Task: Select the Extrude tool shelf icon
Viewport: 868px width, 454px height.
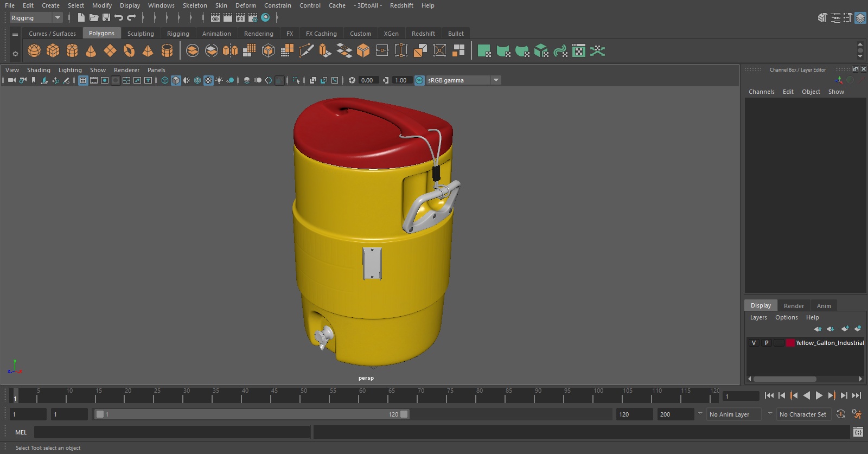Action: (x=325, y=51)
